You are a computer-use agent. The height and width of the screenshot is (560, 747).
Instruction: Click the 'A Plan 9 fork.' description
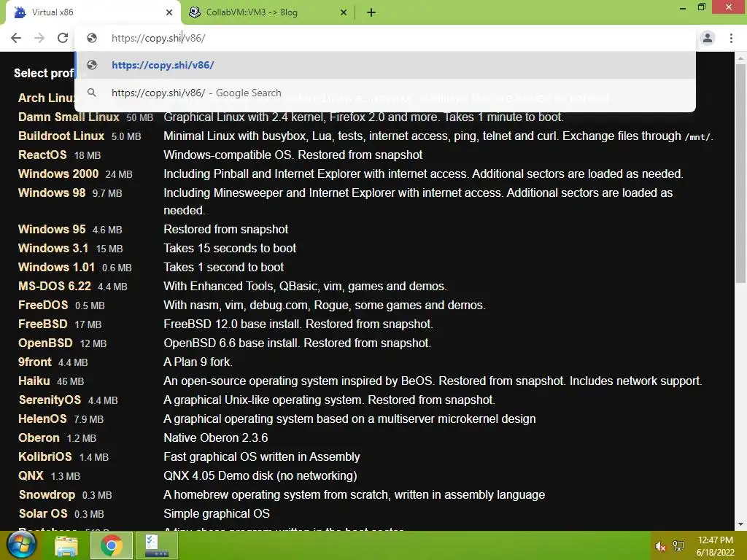pos(198,362)
